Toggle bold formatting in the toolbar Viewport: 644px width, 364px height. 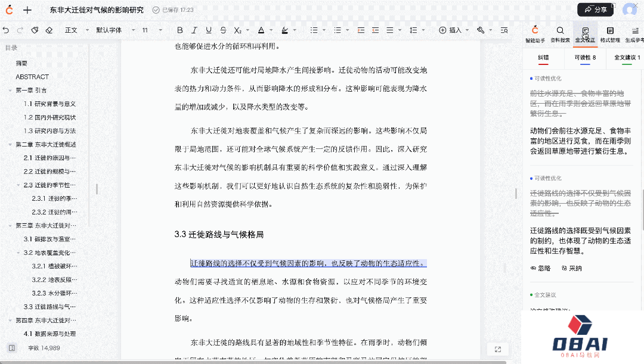coord(179,30)
